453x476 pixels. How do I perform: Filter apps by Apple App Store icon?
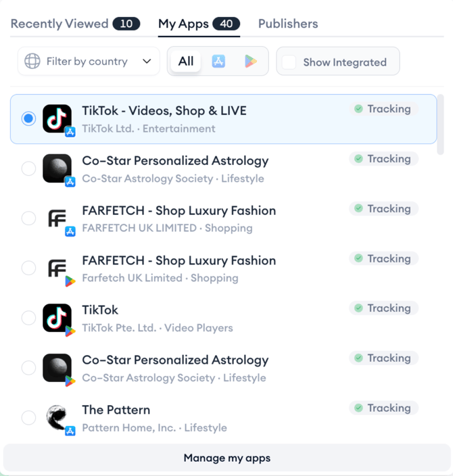tap(218, 62)
